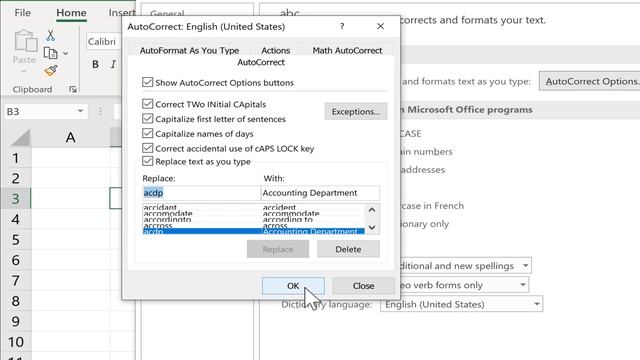Toggle Italic formatting in the ribbon
Viewport: 640px width, 360px height.
coord(113,64)
